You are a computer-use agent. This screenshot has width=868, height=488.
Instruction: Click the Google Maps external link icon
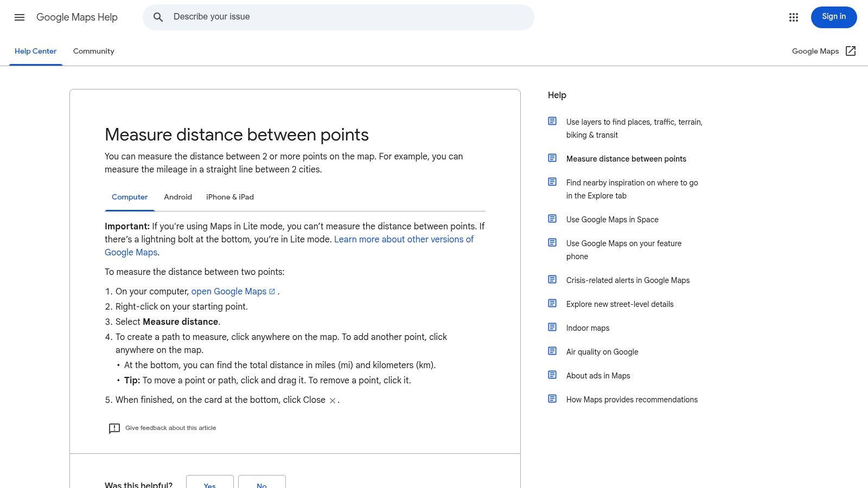click(x=851, y=51)
